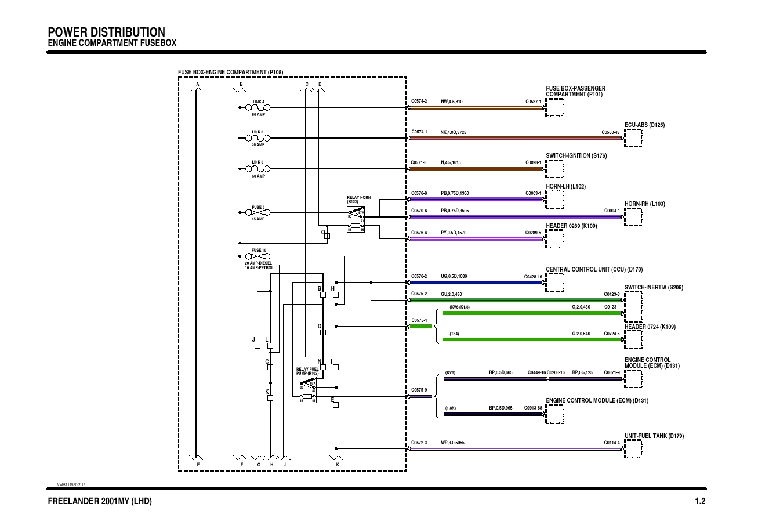Click the Switch-Ignition (S176) component box
This screenshot has width=758, height=532.
(555, 169)
